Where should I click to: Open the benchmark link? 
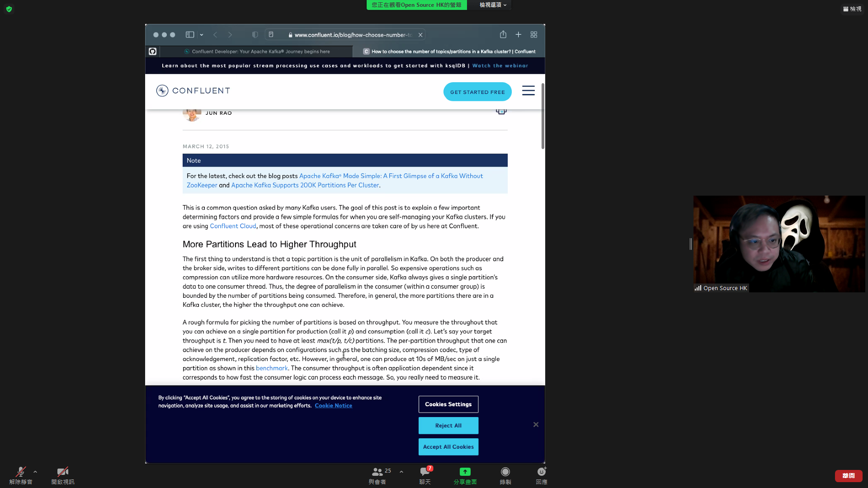click(x=272, y=368)
